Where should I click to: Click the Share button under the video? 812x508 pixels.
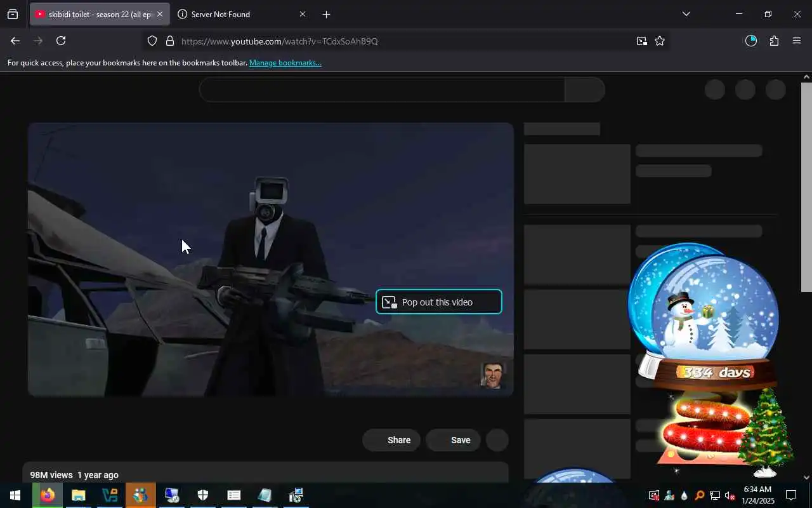391,440
